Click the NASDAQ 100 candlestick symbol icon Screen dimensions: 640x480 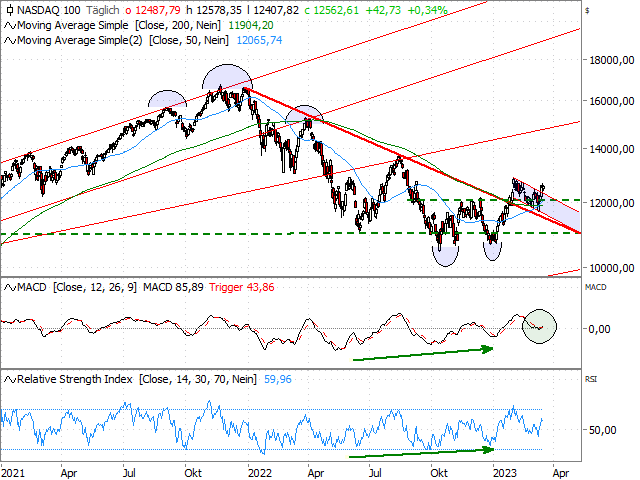tap(10, 10)
